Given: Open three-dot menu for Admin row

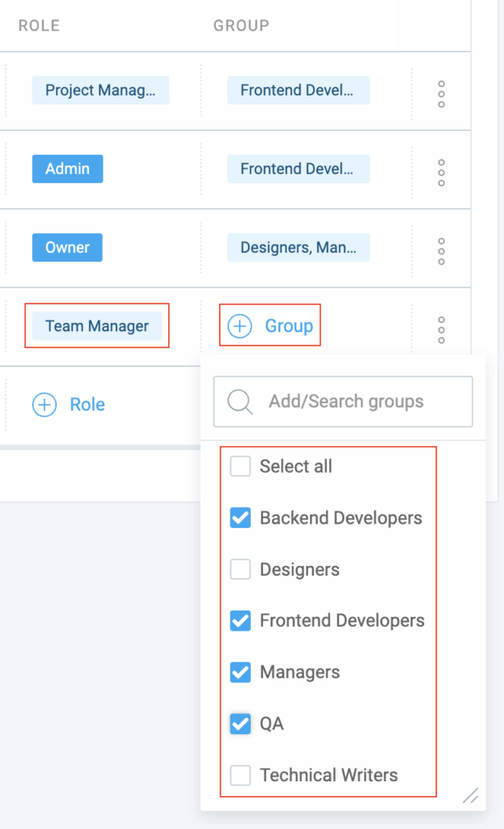Looking at the screenshot, I should (x=441, y=173).
